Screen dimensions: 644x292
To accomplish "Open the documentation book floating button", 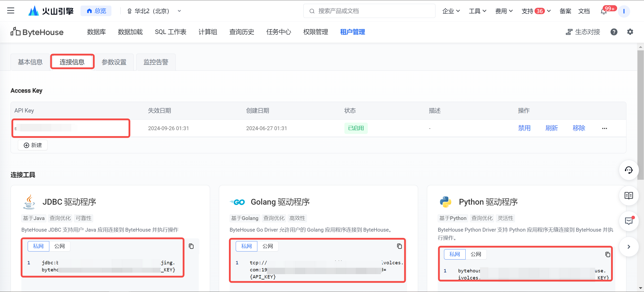I will [629, 196].
